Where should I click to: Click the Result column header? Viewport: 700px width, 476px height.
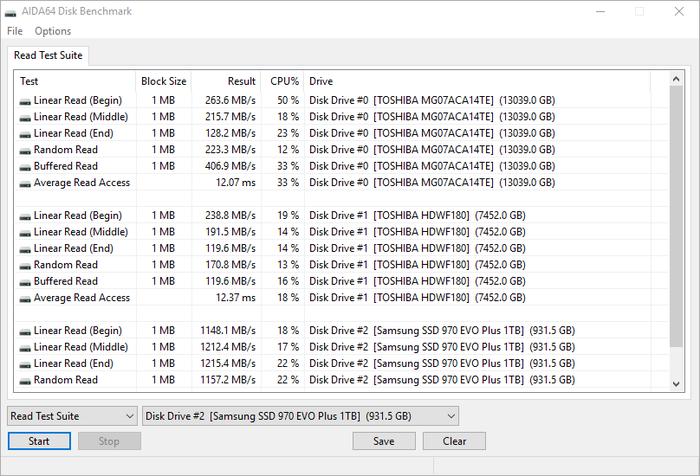tap(226, 81)
